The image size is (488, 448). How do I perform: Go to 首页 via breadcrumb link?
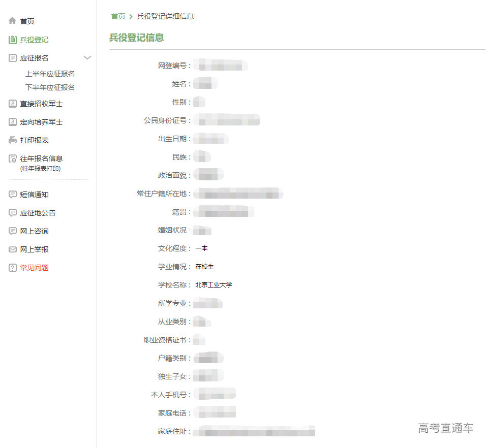(x=118, y=16)
